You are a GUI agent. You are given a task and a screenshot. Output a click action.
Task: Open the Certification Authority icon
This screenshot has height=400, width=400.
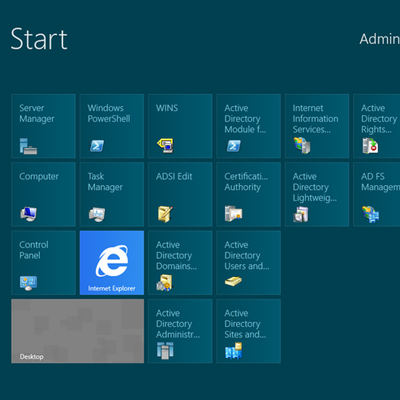[x=234, y=214]
